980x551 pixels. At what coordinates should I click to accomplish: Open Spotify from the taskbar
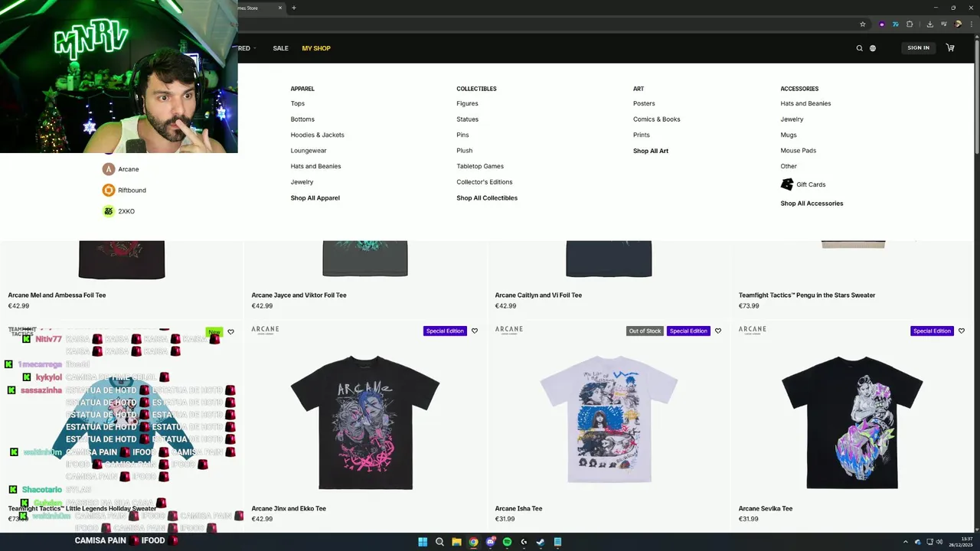click(507, 542)
